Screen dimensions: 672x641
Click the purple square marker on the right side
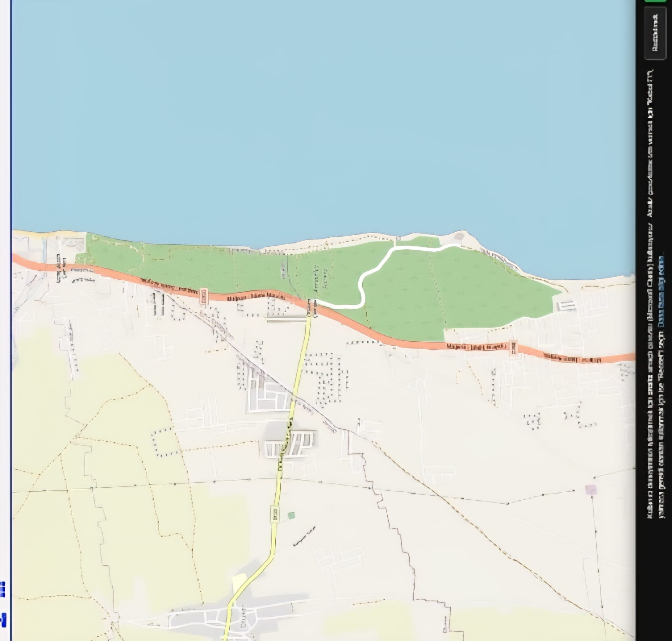click(591, 489)
